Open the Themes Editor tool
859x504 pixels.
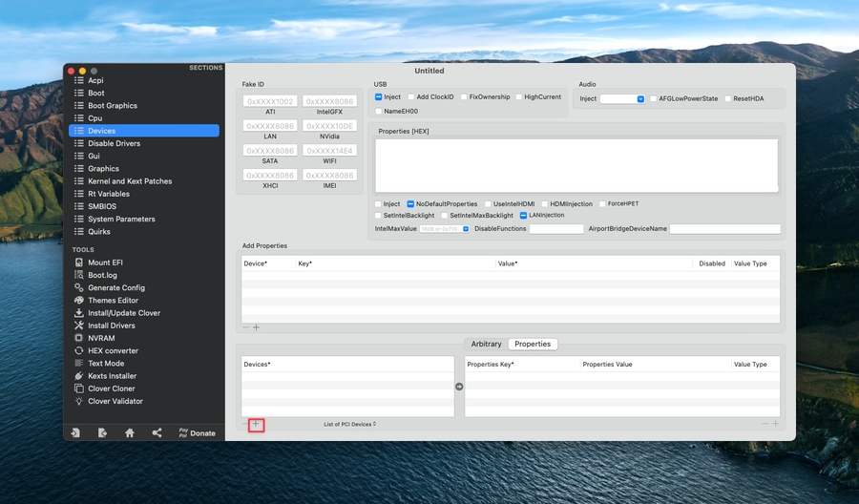point(113,301)
